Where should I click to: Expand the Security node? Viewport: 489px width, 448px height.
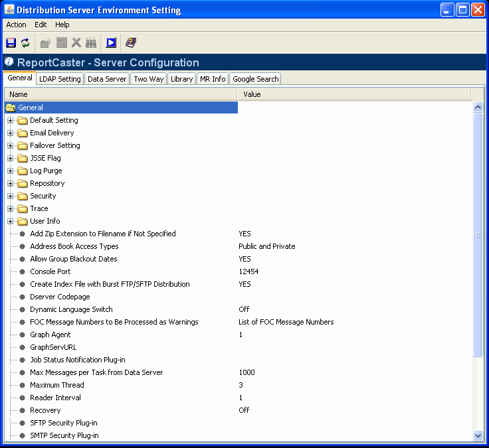(x=10, y=196)
